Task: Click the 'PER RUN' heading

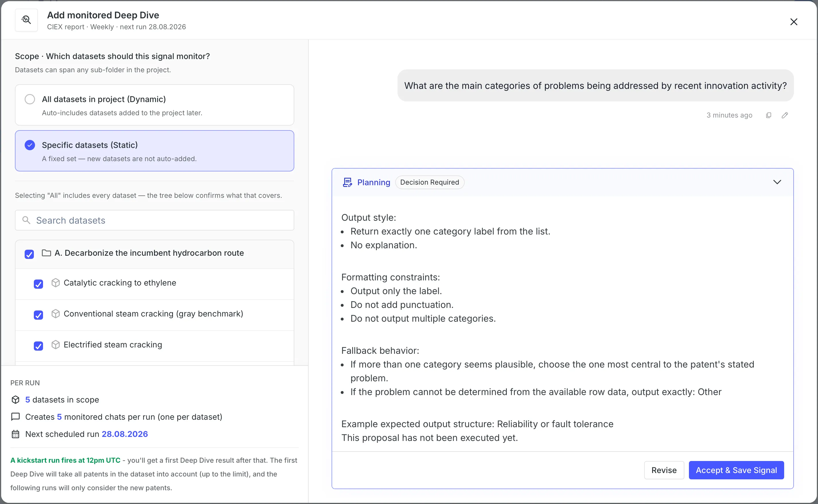Action: [25, 383]
